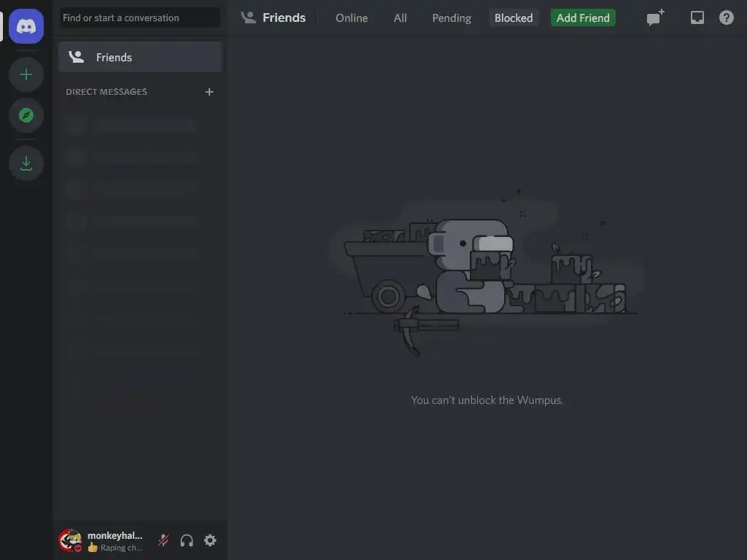Open the Inbox tray icon
The image size is (747, 560).
click(x=697, y=17)
